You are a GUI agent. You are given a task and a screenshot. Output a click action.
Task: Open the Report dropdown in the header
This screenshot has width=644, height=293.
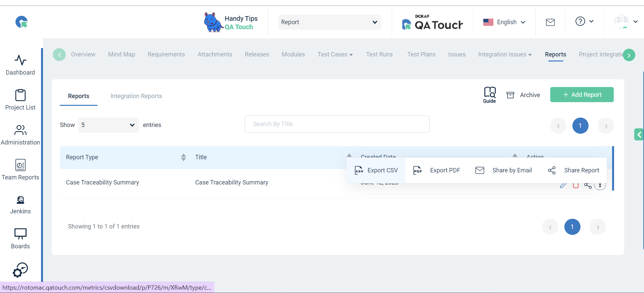330,22
